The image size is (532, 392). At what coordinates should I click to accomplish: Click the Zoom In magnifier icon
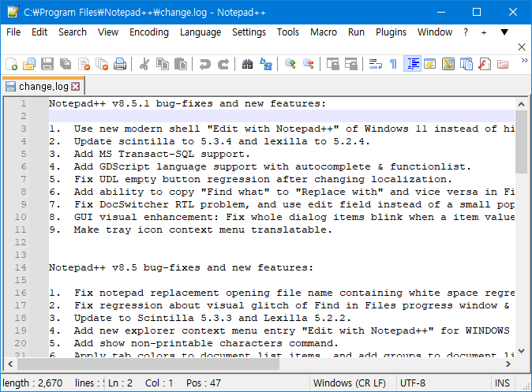290,64
